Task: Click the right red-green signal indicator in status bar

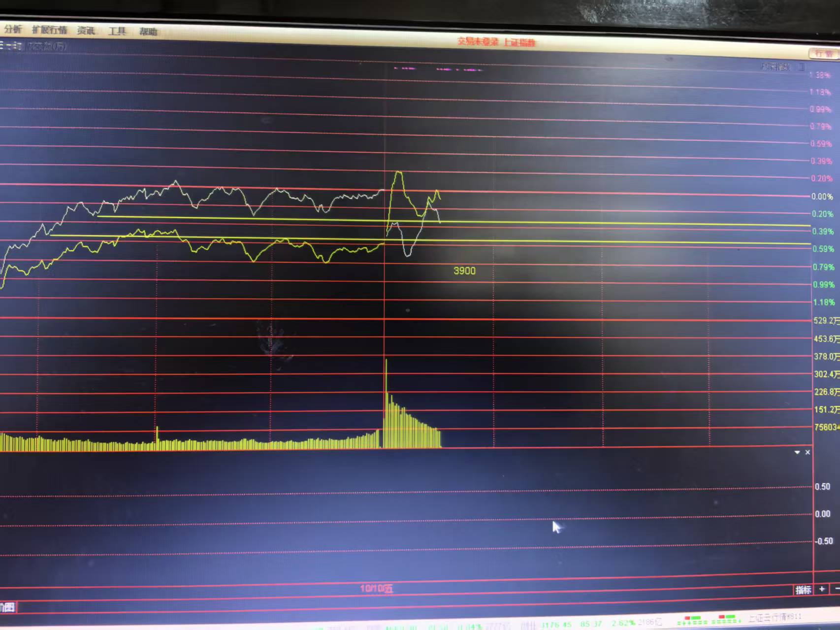Action: coord(727,619)
